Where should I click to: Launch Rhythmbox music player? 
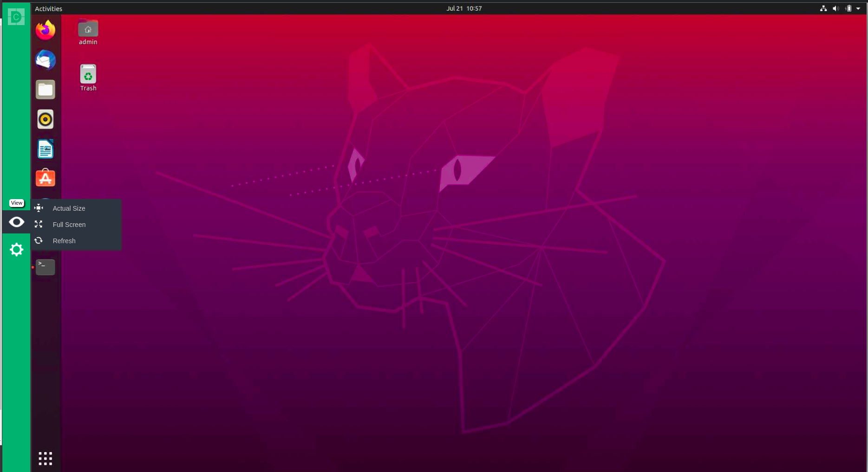point(45,119)
